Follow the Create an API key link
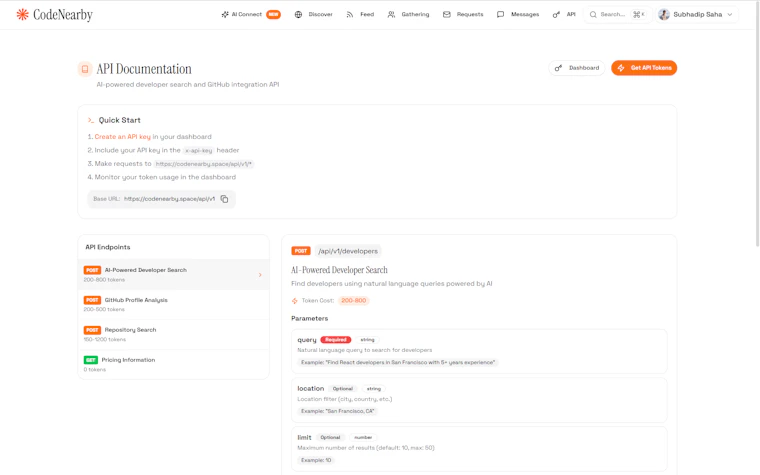760x475 pixels. [x=123, y=137]
